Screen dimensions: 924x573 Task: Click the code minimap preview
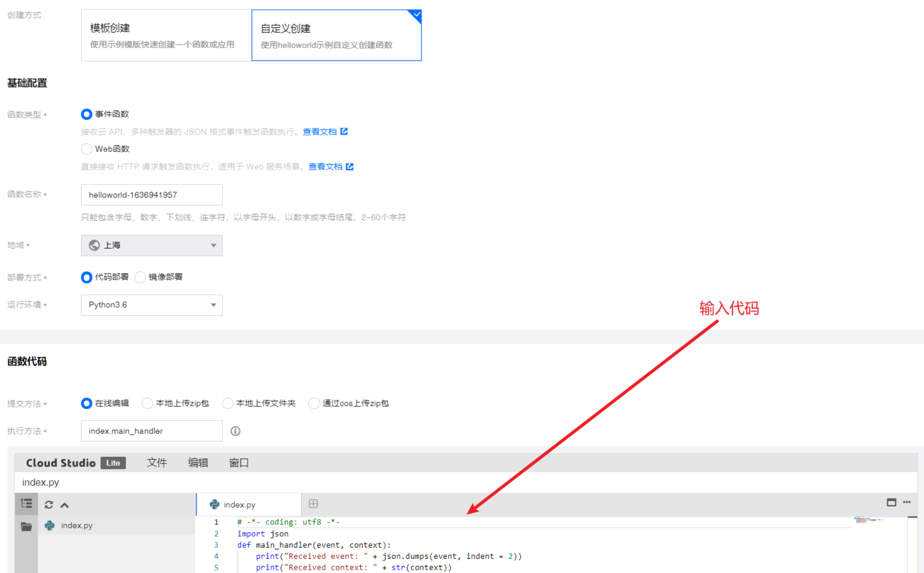869,520
